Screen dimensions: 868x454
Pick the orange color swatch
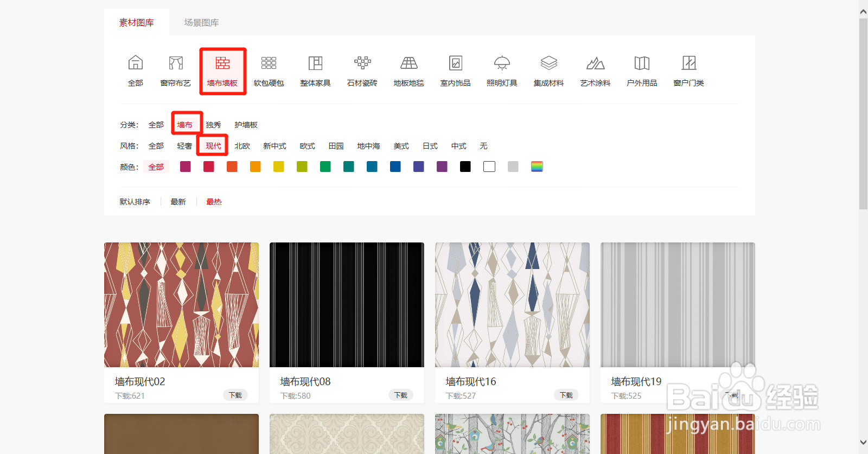[x=256, y=167]
